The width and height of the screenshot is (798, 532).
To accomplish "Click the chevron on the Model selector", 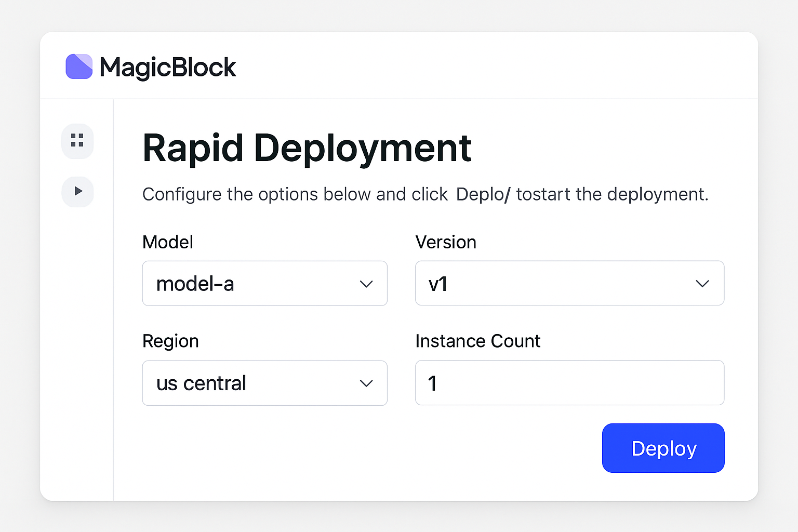I will pos(366,284).
